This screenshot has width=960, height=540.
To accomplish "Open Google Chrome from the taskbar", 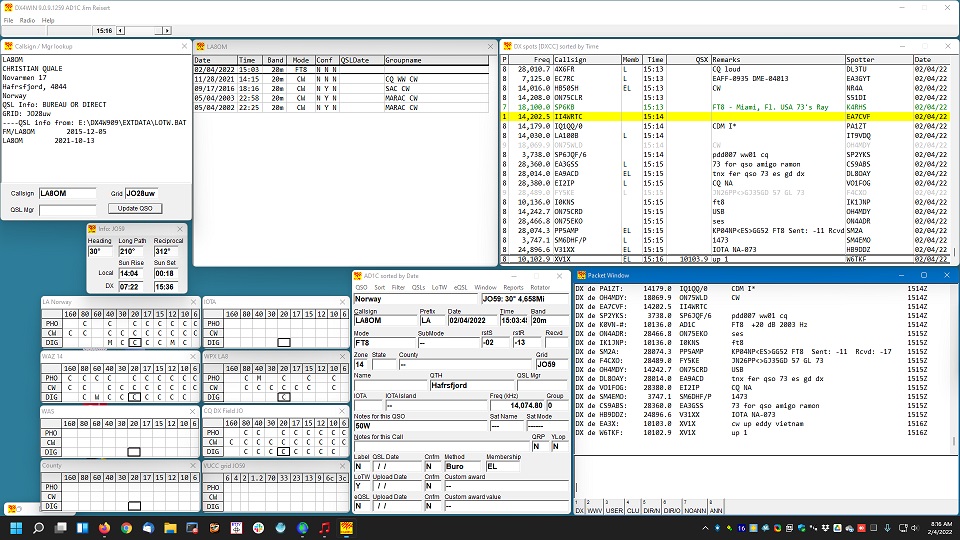I will click(x=127, y=528).
